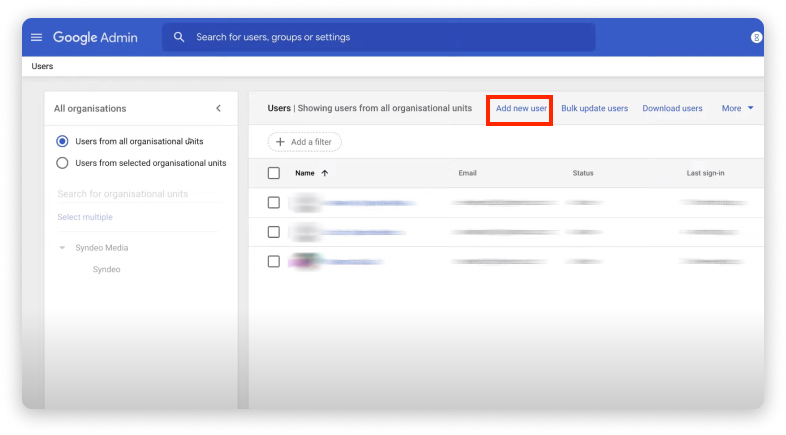Click Download users
This screenshot has height=435, width=786.
pos(672,108)
